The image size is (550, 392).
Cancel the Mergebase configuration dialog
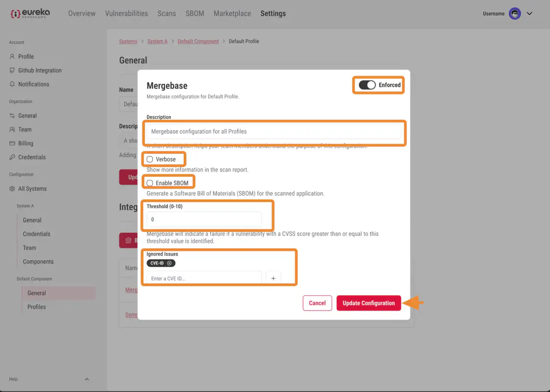pos(317,303)
